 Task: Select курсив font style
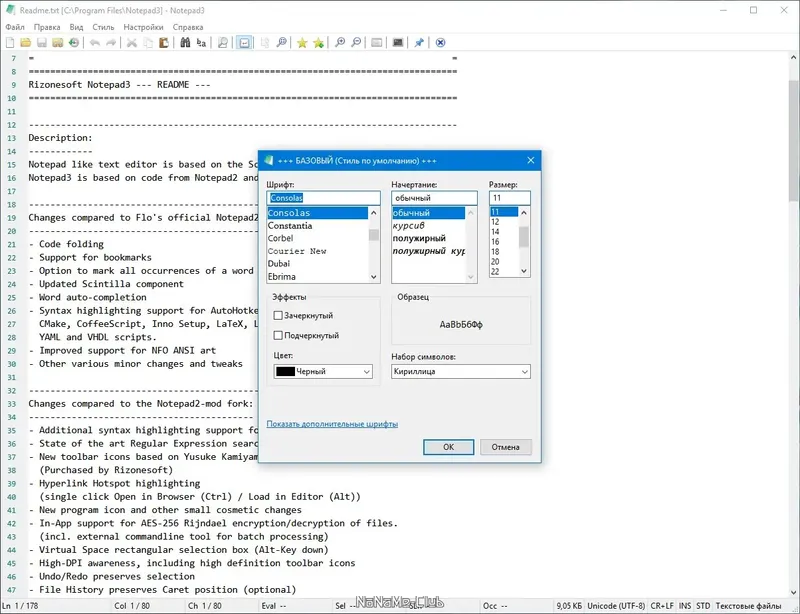pyautogui.click(x=428, y=226)
